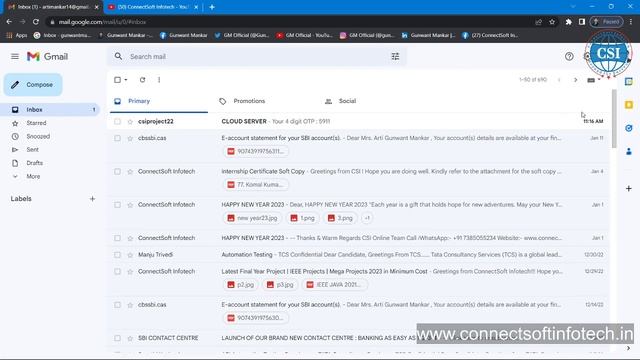
Task: Switch to the ConnectSoft Infotech YouTube browser tab
Action: 152,7
